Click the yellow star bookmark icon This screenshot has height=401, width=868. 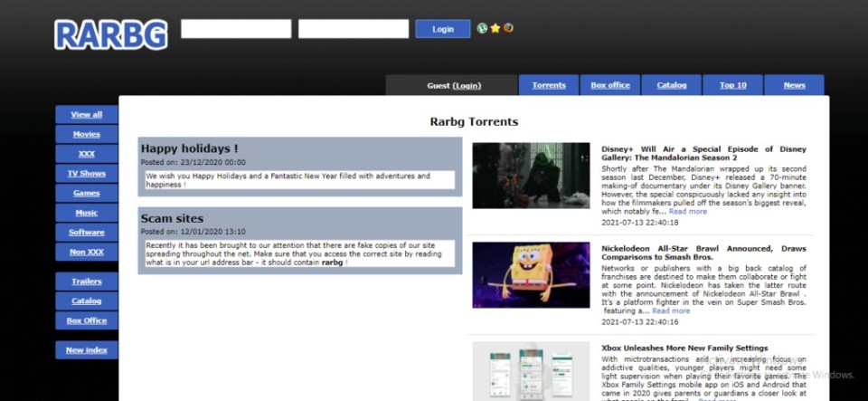495,28
